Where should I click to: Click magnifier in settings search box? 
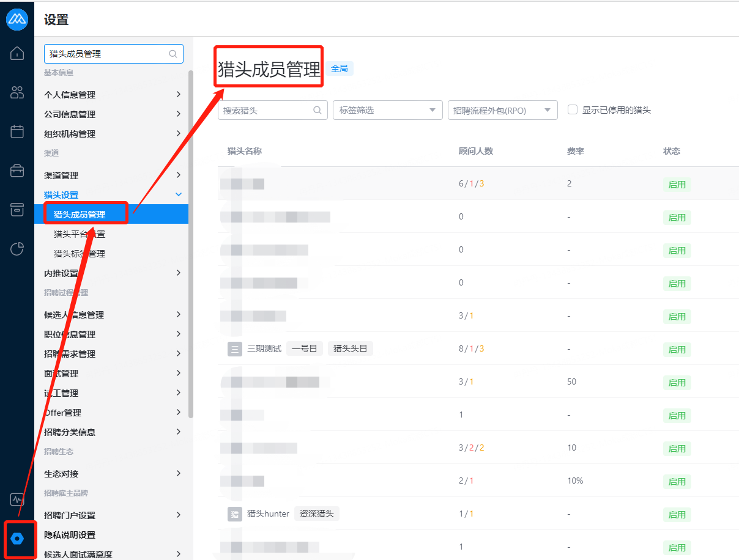173,54
